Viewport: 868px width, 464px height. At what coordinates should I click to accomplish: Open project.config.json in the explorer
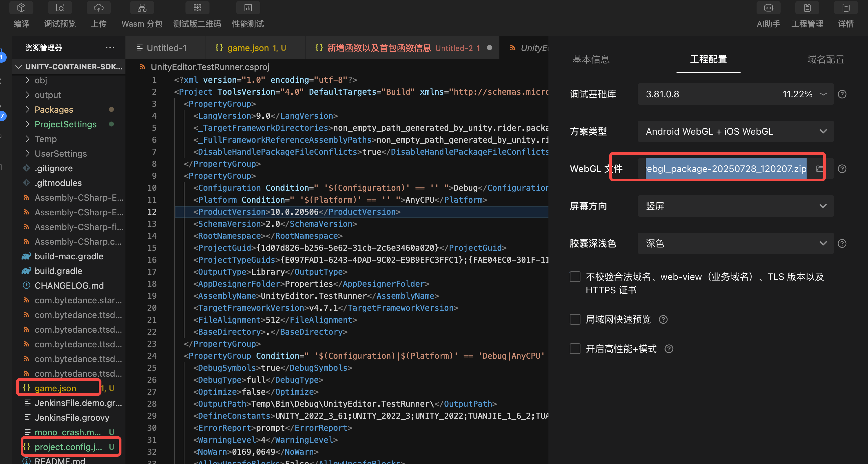68,447
